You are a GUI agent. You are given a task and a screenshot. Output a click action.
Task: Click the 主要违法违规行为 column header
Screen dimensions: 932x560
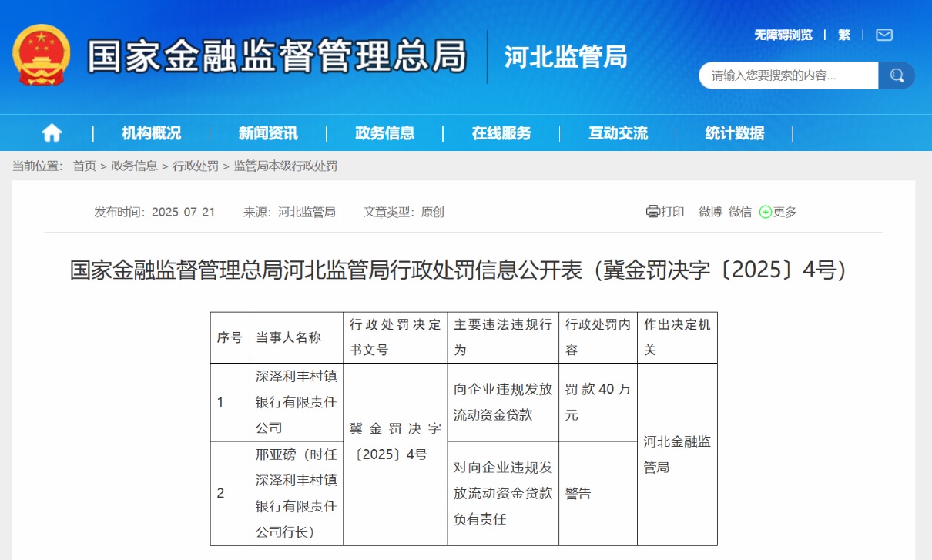coord(503,337)
